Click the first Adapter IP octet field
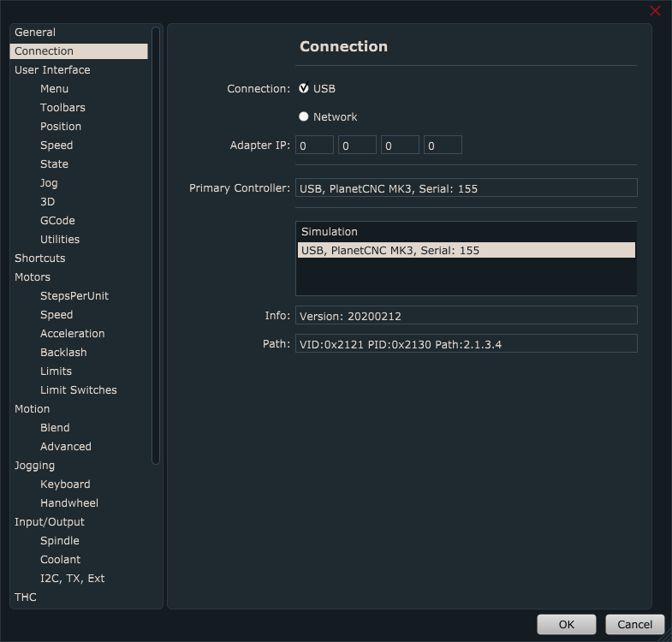672x642 pixels. 314,146
